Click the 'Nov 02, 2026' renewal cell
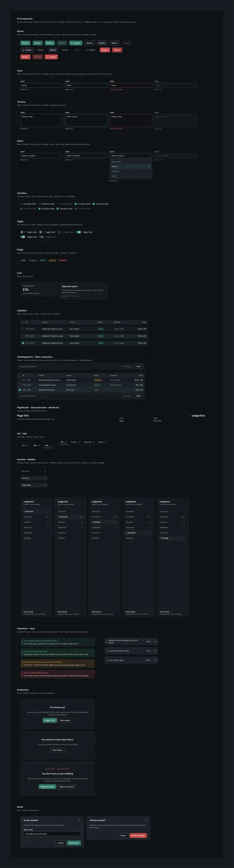The width and height of the screenshot is (234, 868). click(x=116, y=385)
